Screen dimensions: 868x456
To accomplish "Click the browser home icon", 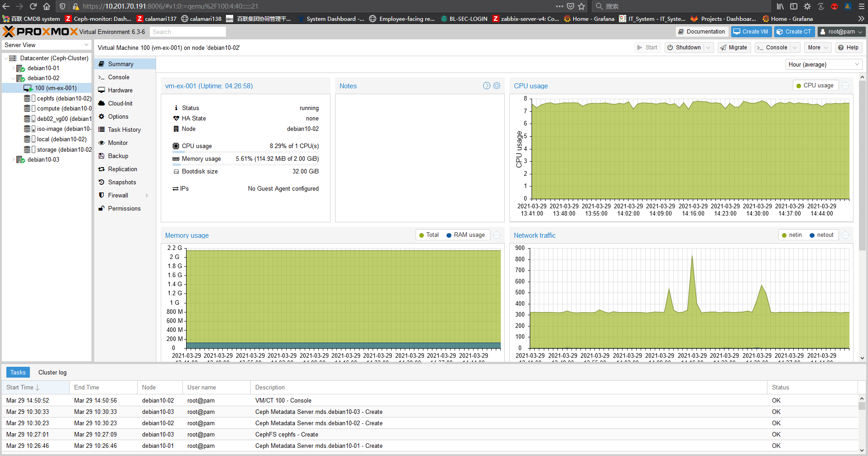I will point(47,6).
